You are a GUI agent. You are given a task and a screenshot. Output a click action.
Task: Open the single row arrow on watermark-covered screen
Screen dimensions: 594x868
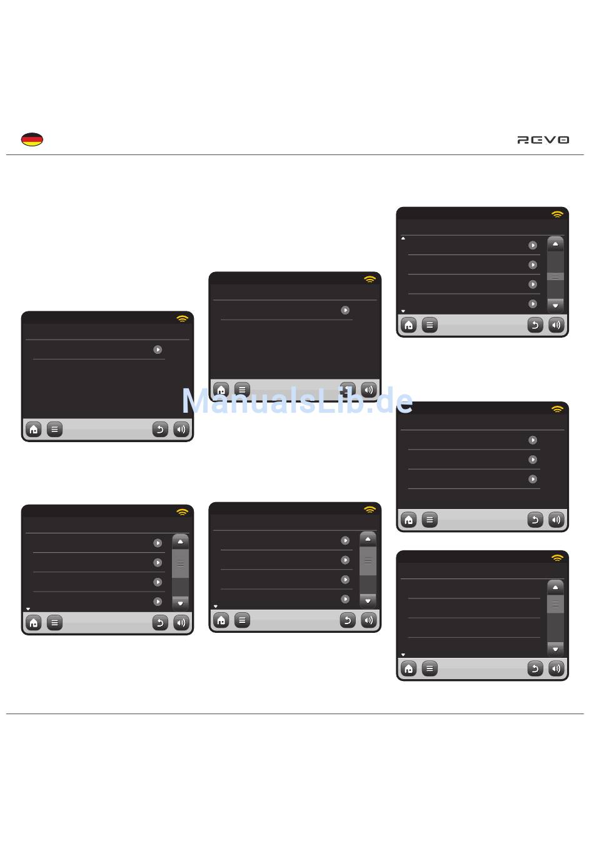click(345, 310)
